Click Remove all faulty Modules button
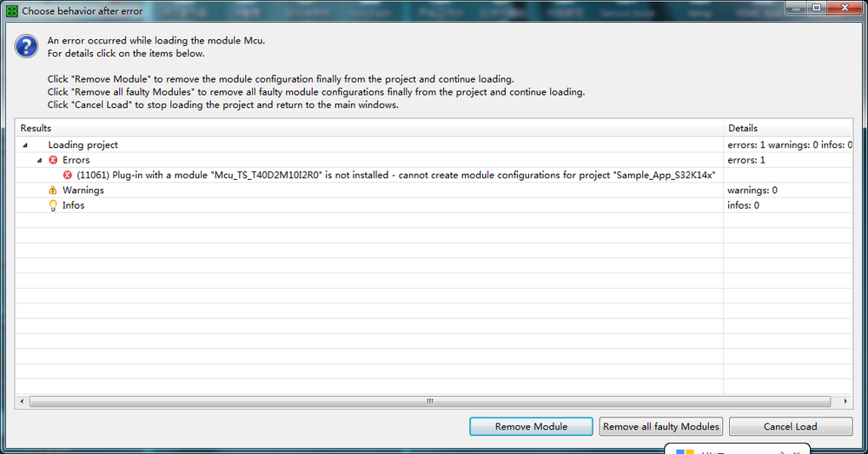 [x=661, y=426]
